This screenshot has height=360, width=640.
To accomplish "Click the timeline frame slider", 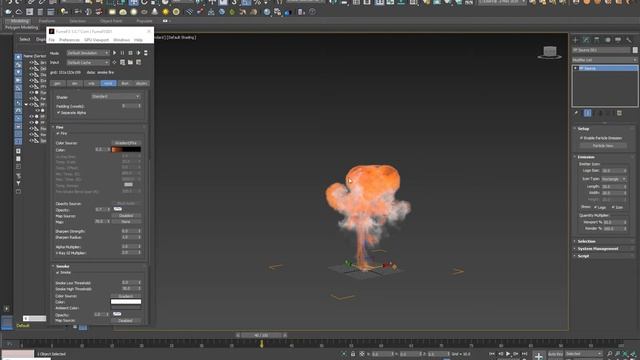I will pyautogui.click(x=261, y=336).
